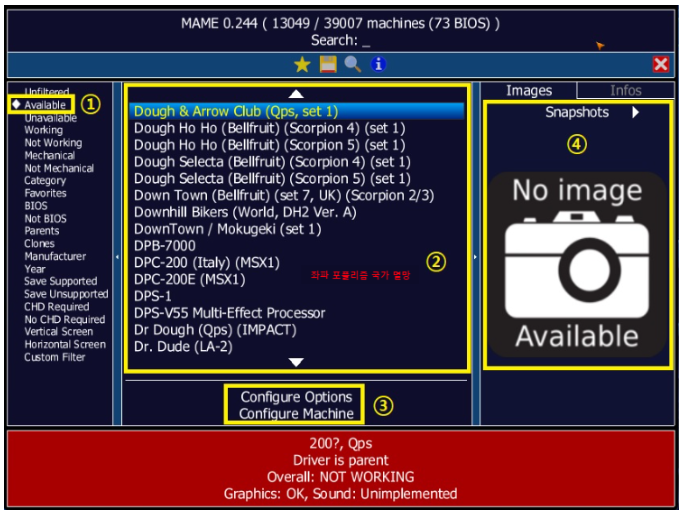Choose the Custom Filter entry
684x516 pixels.
(55, 357)
